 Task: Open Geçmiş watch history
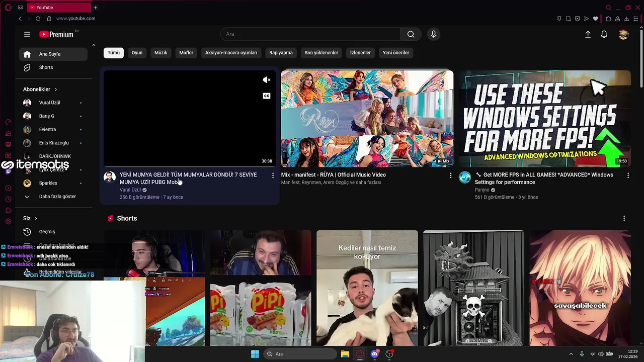53,232
